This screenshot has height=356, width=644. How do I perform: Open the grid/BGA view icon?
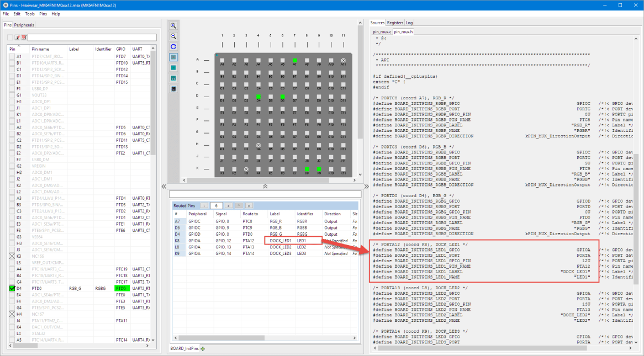pyautogui.click(x=173, y=77)
